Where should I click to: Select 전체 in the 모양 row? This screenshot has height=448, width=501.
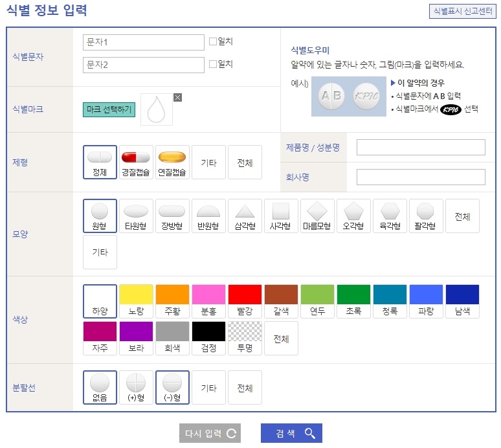462,216
